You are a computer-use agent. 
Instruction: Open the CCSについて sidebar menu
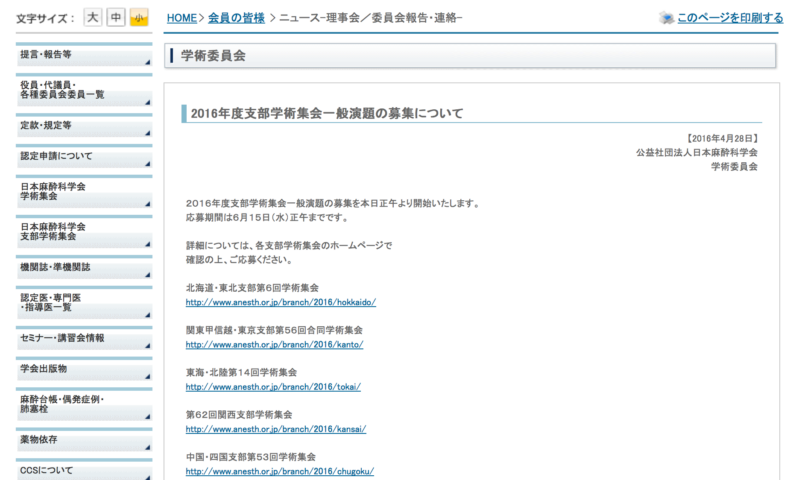click(84, 470)
